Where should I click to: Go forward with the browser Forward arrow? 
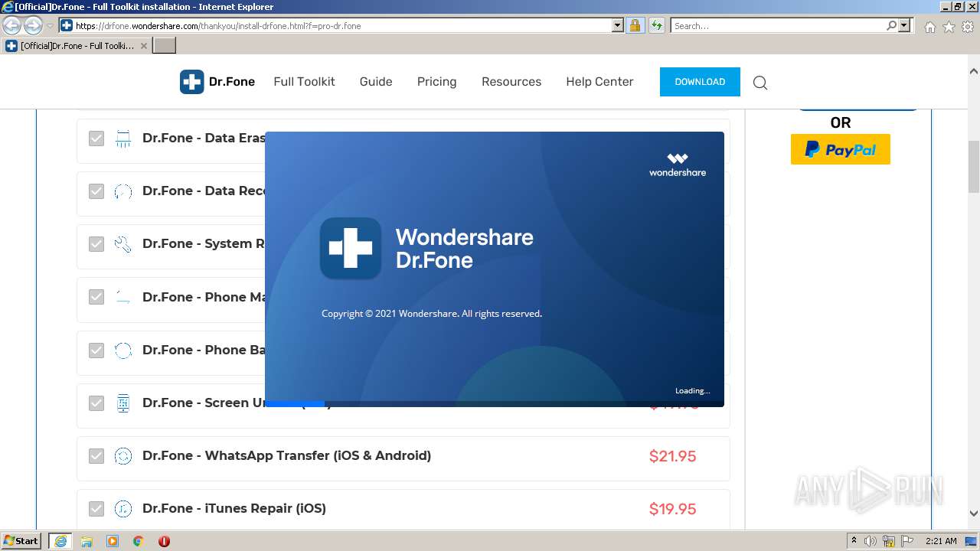(33, 26)
